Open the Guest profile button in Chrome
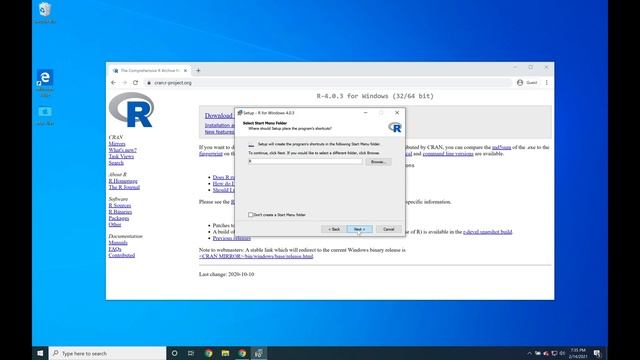The height and width of the screenshot is (360, 640). 527,82
